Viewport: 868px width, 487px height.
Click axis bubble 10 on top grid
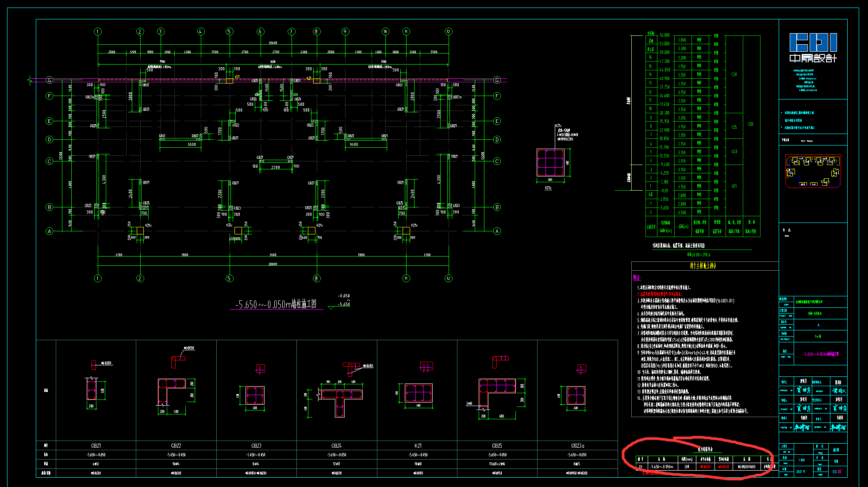point(385,31)
